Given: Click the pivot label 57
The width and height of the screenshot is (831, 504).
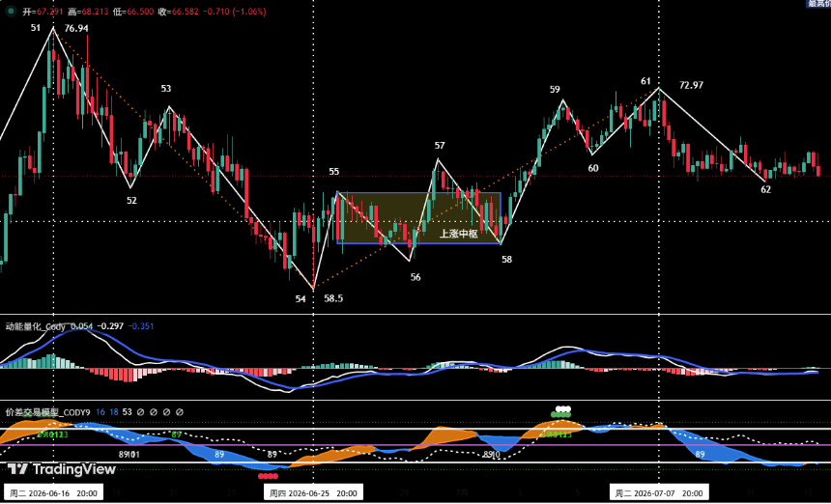Looking at the screenshot, I should click(x=440, y=146).
